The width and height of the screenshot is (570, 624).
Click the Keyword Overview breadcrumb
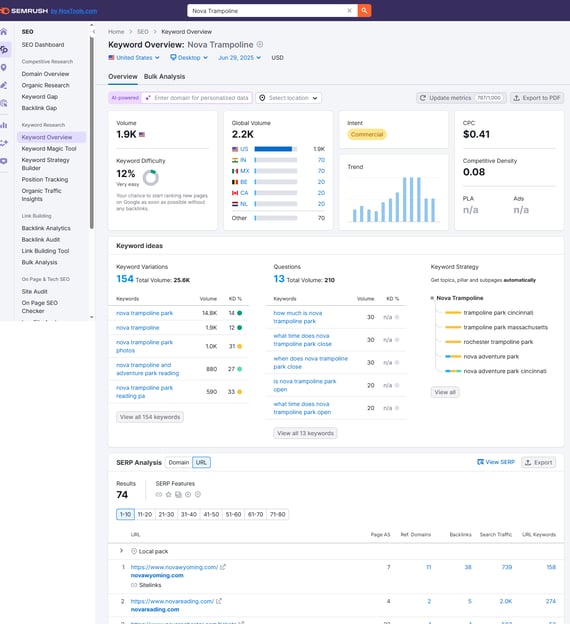tap(187, 32)
